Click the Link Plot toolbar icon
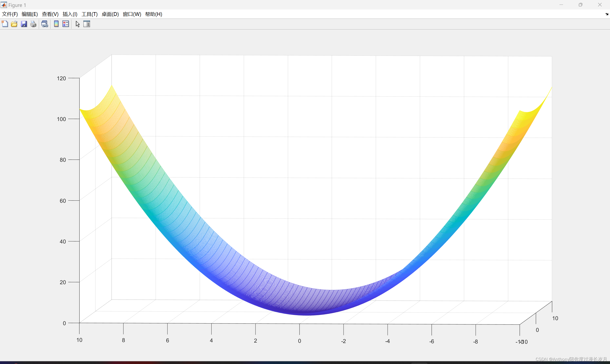 click(45, 24)
